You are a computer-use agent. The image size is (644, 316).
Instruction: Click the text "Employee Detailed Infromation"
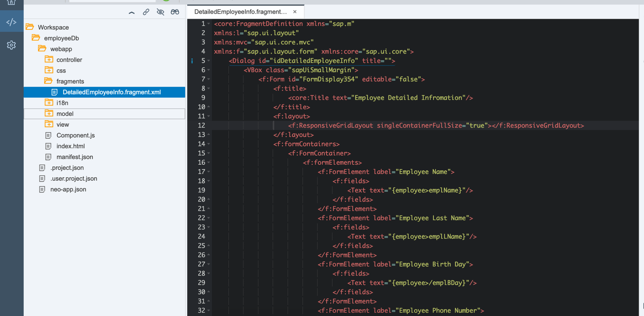pos(408,98)
